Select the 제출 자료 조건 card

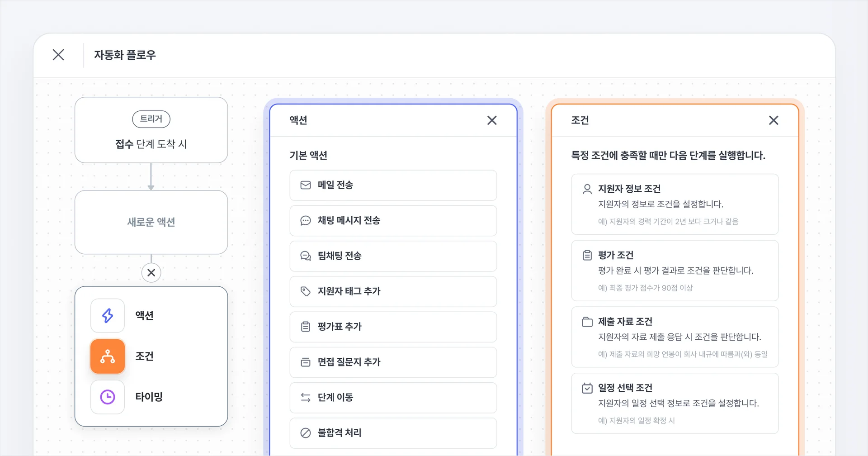[675, 337]
